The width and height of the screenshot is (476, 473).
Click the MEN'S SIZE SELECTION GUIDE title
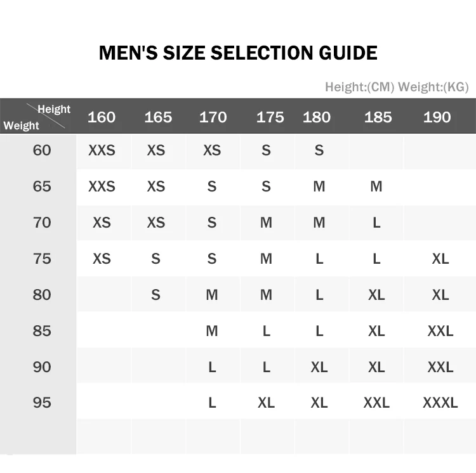click(x=238, y=53)
